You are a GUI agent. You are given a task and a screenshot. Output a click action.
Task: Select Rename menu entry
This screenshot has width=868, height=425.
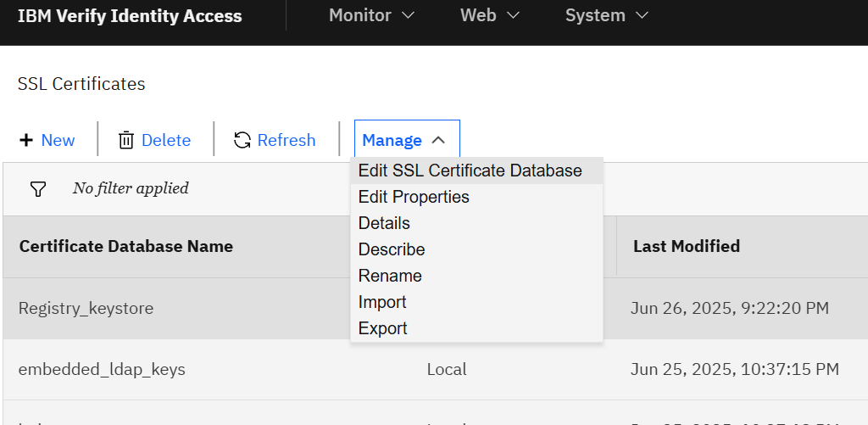(x=390, y=276)
